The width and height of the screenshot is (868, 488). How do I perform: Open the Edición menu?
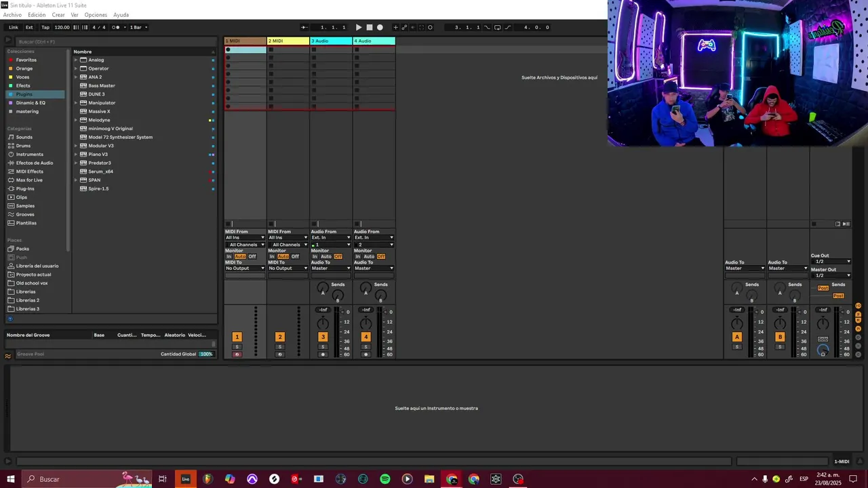(37, 15)
